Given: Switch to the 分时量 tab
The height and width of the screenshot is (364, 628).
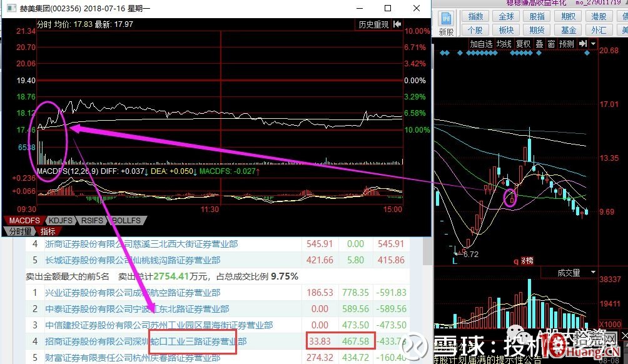Looking at the screenshot, I should point(19,231).
